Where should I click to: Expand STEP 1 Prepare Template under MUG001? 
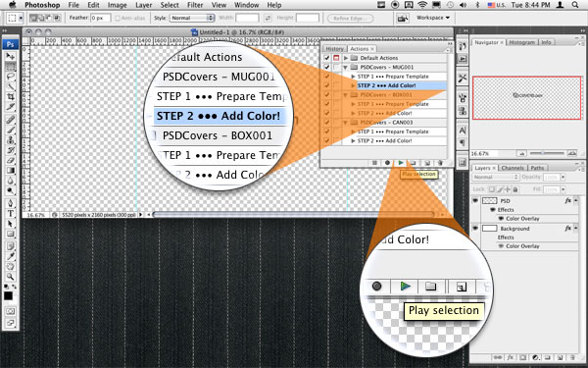(x=353, y=77)
